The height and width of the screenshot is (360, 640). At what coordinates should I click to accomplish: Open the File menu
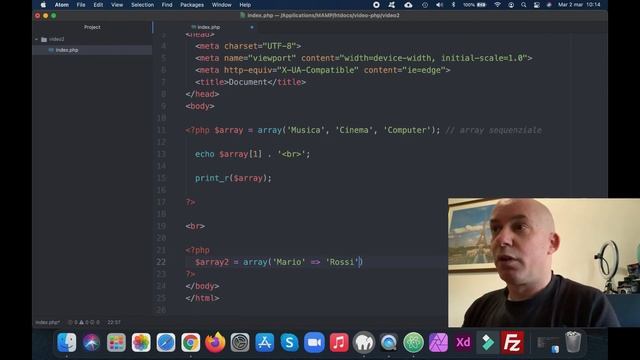point(81,5)
